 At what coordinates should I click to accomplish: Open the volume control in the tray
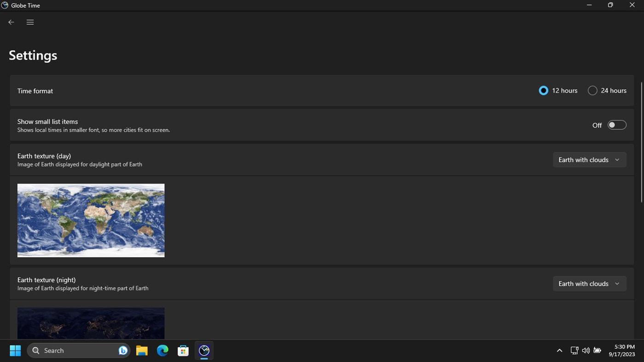coord(586,351)
